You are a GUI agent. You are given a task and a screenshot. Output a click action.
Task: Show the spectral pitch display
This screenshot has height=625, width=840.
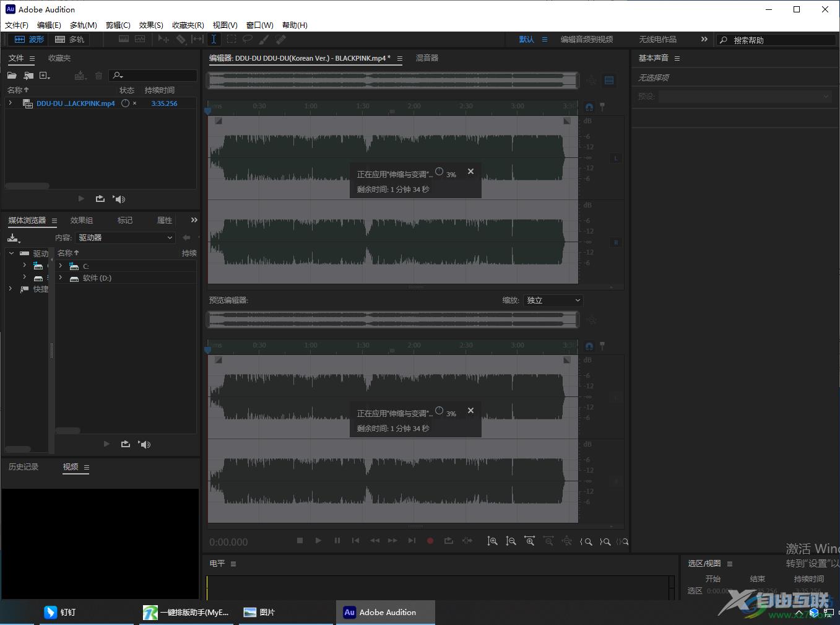click(x=140, y=39)
